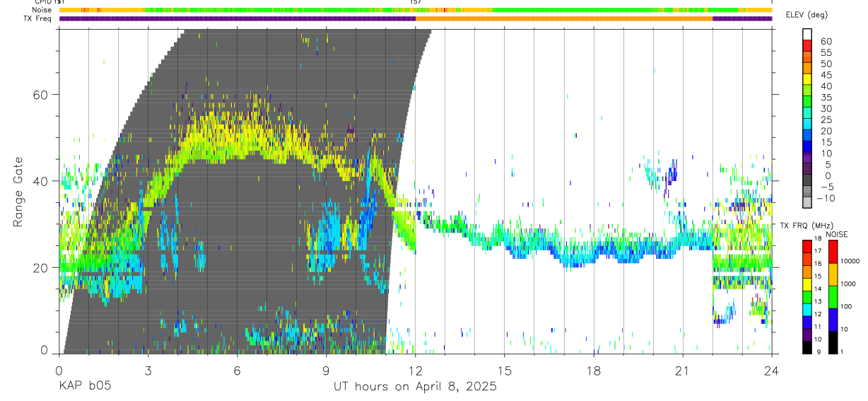
Task: Click the x-axis tick label 6
Action: click(x=237, y=371)
